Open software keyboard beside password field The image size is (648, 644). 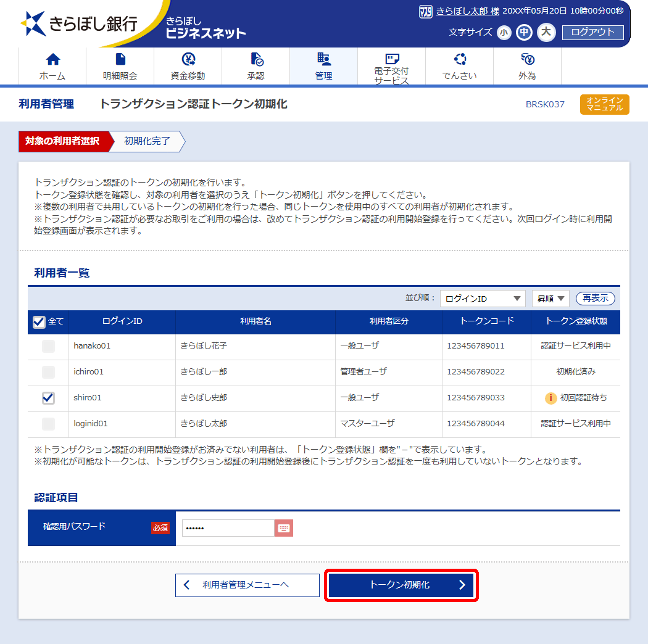click(283, 528)
